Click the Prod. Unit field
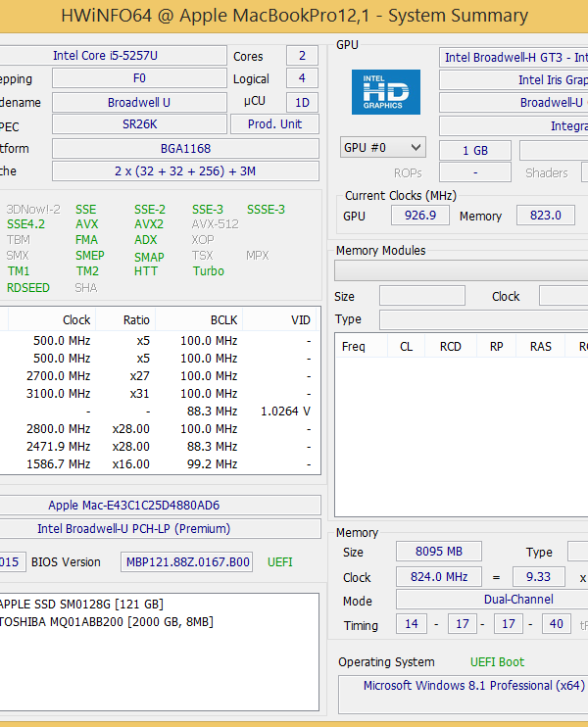 [274, 124]
